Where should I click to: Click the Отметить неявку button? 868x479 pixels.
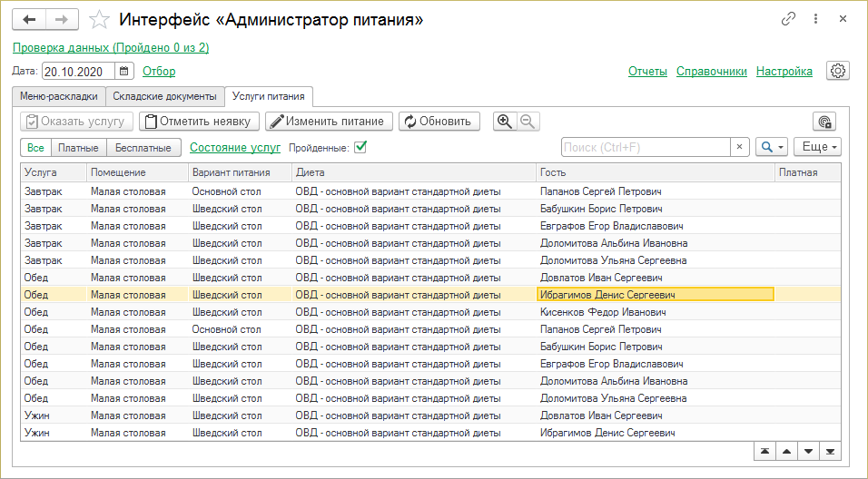click(200, 121)
